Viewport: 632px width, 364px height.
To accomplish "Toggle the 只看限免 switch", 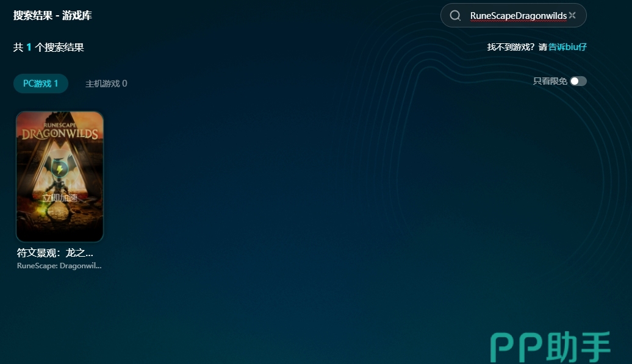I will point(578,81).
